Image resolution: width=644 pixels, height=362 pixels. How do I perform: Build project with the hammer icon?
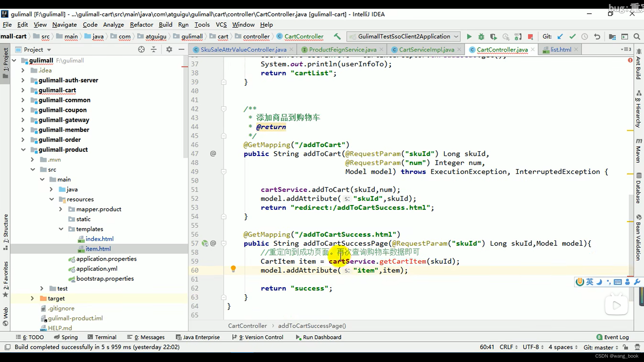(337, 36)
